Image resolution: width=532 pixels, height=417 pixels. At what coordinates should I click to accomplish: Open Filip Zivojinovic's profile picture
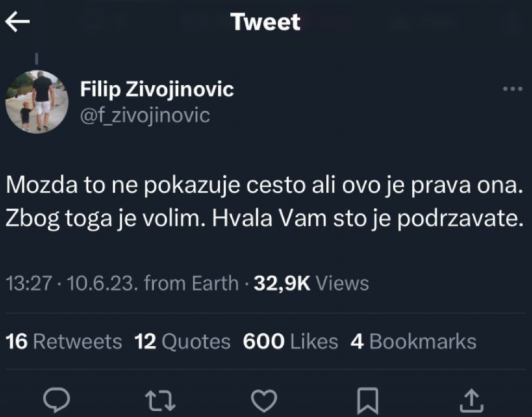tap(36, 101)
